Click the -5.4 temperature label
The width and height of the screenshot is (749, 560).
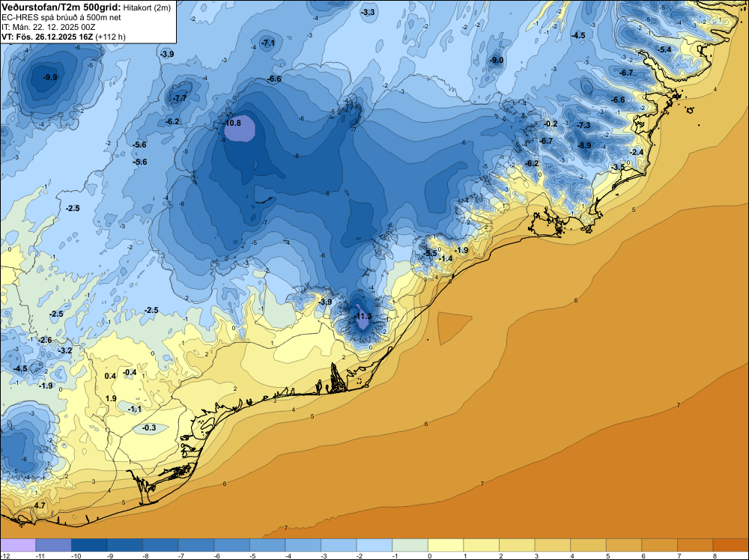tap(664, 49)
